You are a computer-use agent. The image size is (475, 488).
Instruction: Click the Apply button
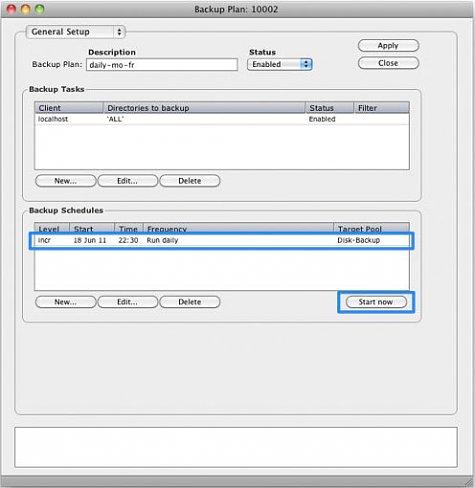click(x=388, y=46)
